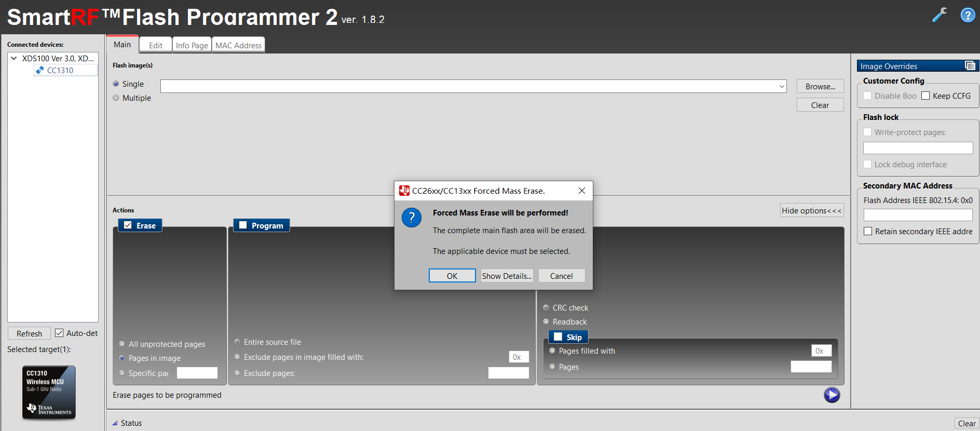Screen dimensions: 980x431
Task: Open the flash image path dropdown
Action: [782, 86]
